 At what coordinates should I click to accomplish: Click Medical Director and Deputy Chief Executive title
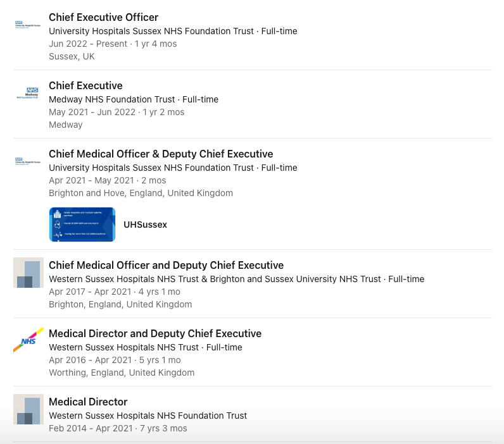[155, 333]
